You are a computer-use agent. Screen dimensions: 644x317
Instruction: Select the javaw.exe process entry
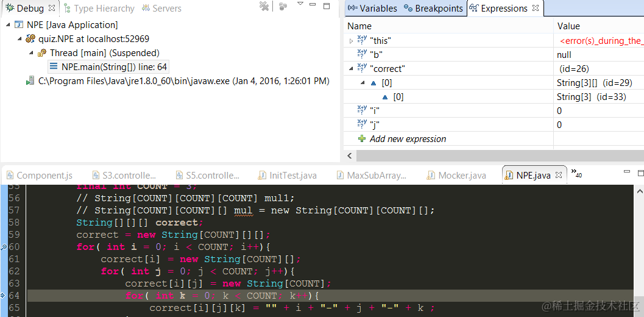pyautogui.click(x=184, y=81)
